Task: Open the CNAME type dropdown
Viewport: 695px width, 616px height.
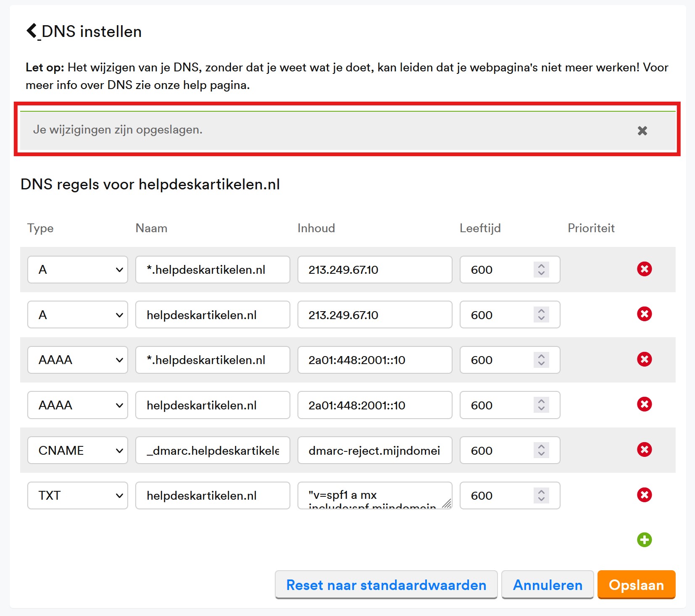Action: [78, 450]
